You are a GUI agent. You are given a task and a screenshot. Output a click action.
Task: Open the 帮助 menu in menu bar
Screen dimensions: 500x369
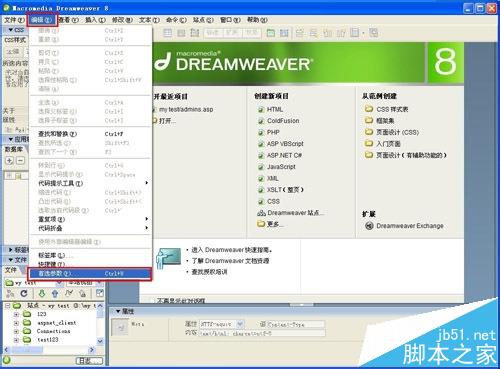tap(257, 20)
